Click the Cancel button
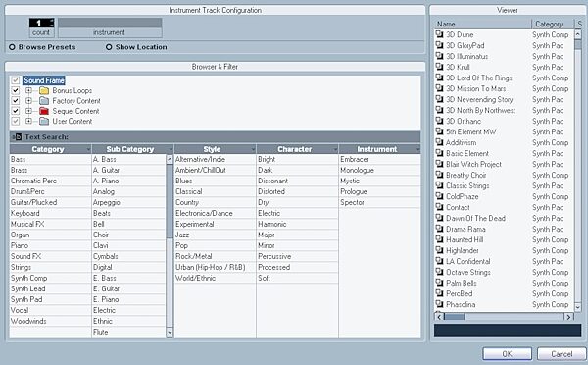This screenshot has width=588, height=365. (562, 354)
